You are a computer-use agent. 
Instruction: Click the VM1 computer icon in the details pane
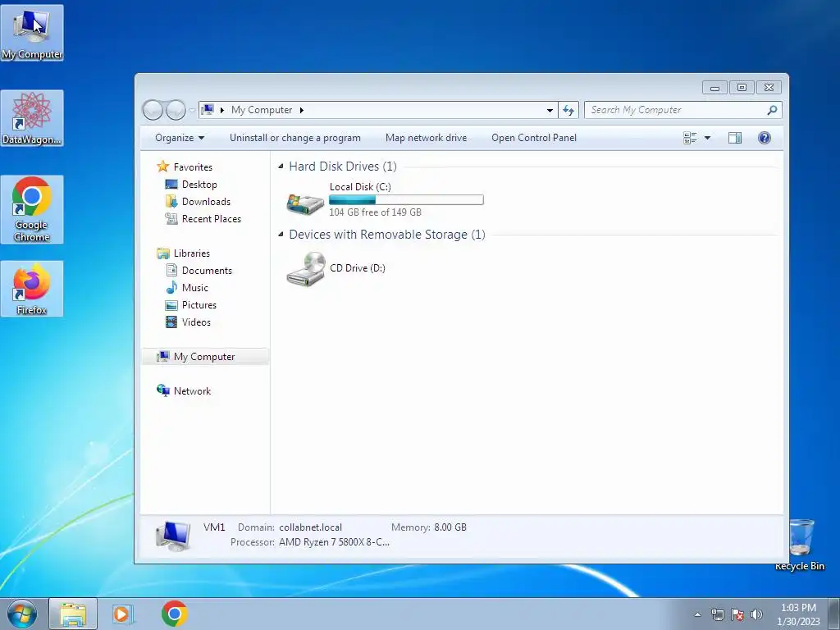click(x=172, y=536)
